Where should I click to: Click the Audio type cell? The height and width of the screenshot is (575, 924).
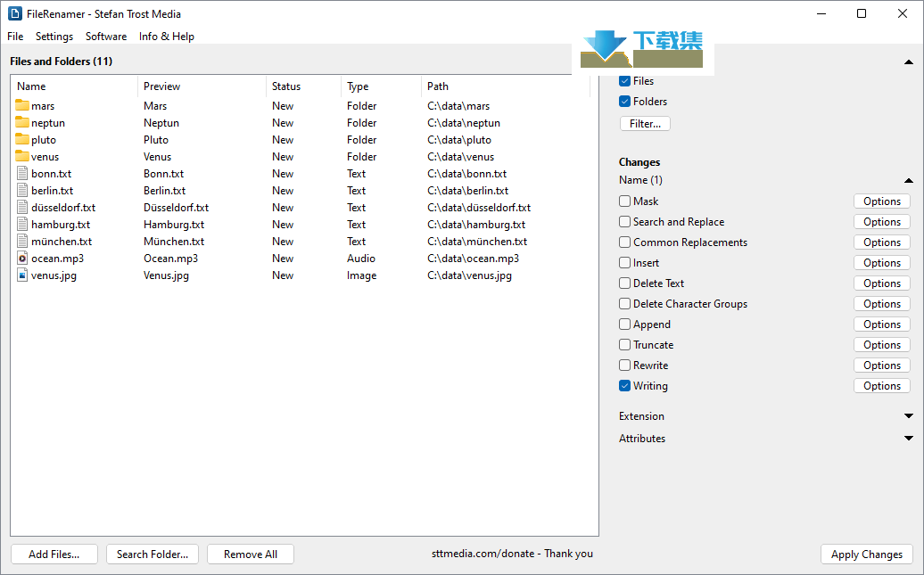361,258
